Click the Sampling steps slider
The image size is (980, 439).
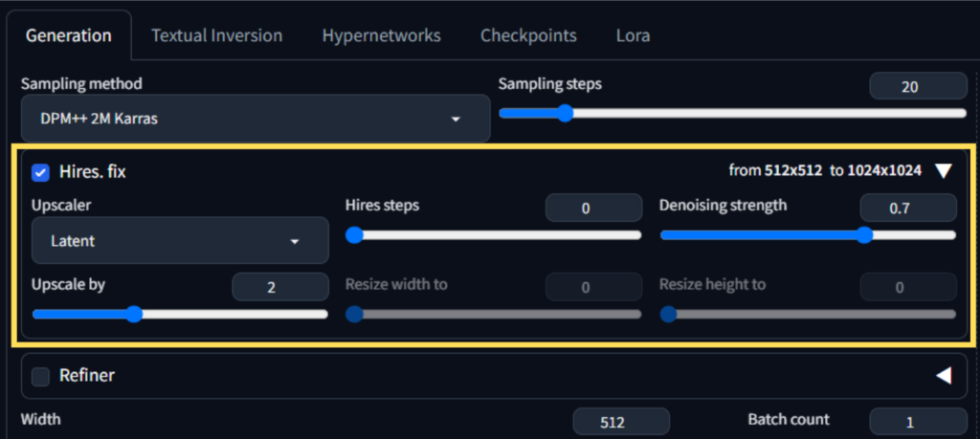(732, 113)
